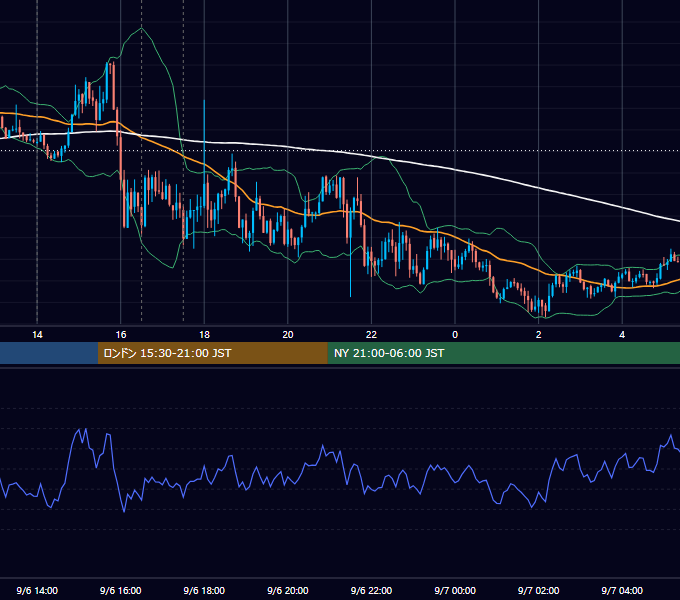The image size is (680, 600).
Task: Click the 16 hour label on price chart axis
Action: (x=121, y=335)
